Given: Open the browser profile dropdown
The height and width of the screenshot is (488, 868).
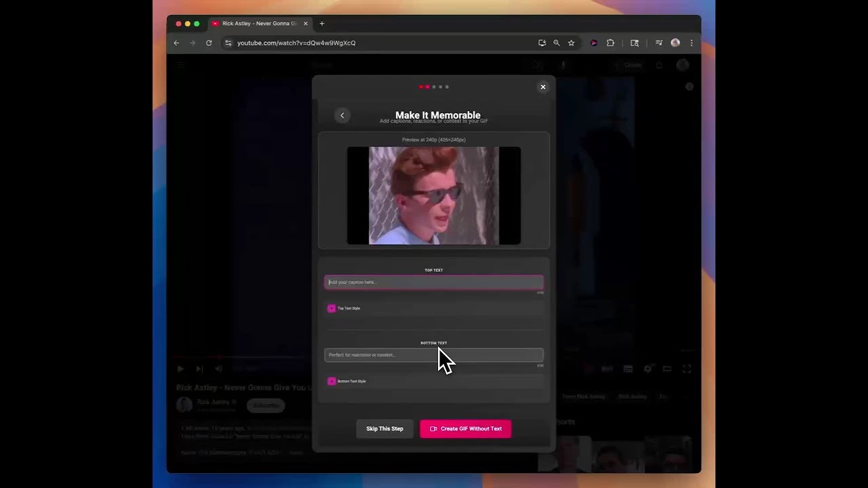Looking at the screenshot, I should pyautogui.click(x=675, y=43).
